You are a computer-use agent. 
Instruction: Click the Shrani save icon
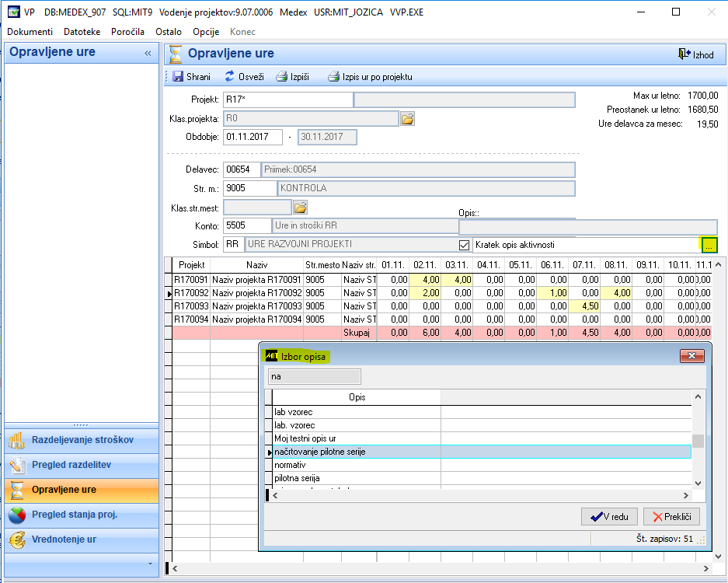pos(178,77)
